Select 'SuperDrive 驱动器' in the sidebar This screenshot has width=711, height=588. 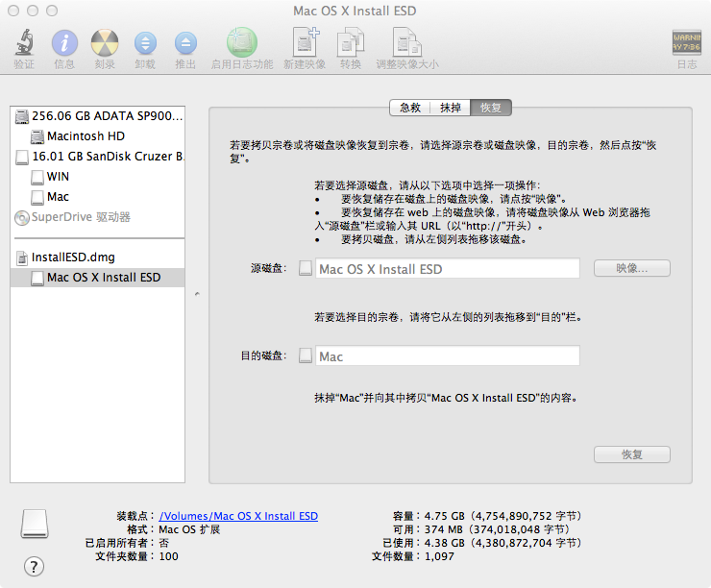click(x=97, y=217)
